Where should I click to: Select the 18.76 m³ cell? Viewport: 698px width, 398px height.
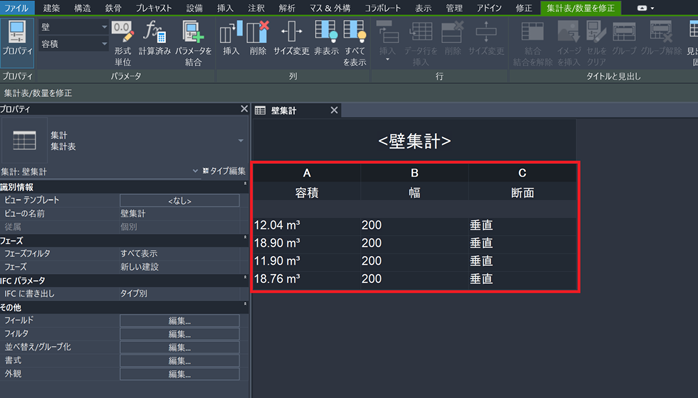click(307, 279)
